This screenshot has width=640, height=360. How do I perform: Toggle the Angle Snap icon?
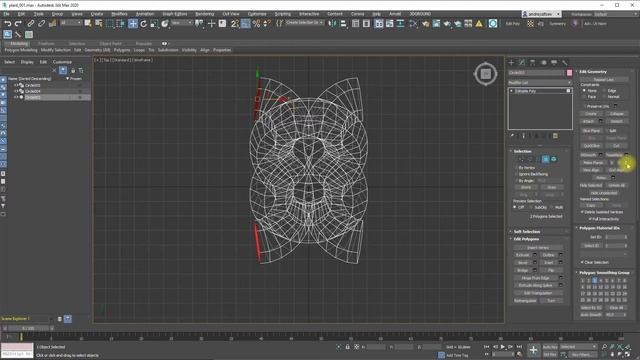[245, 24]
